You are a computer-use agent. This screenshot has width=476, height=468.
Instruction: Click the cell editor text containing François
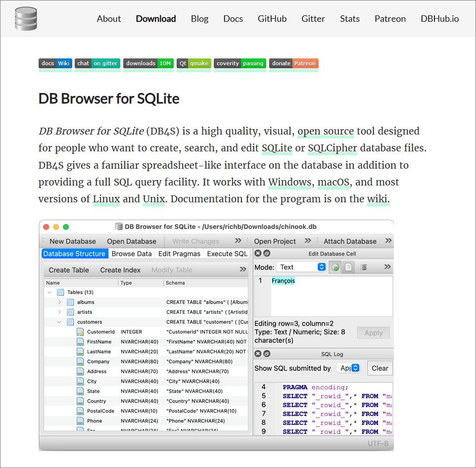coord(283,281)
